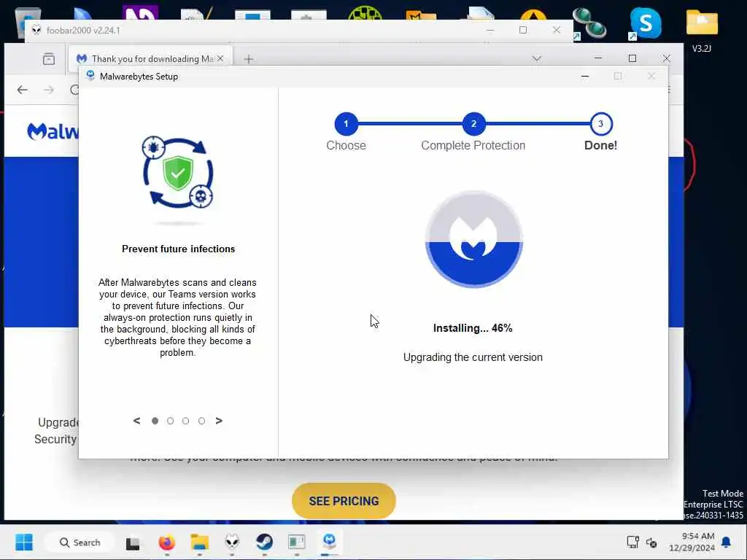
Task: Click 'Prevent future infections' heading
Action: (178, 249)
